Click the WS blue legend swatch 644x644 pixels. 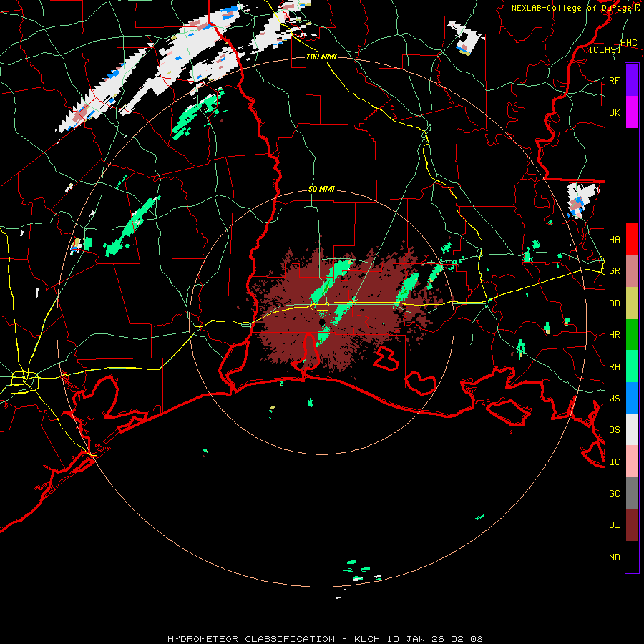632,398
